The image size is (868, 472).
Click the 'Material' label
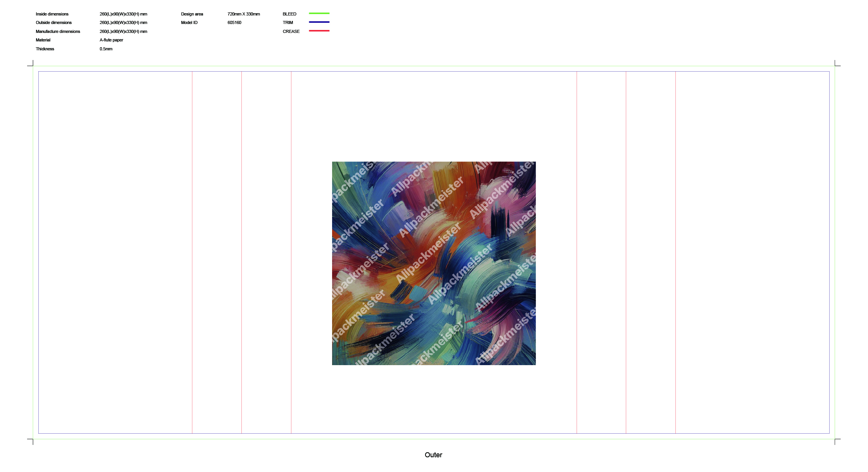(43, 40)
